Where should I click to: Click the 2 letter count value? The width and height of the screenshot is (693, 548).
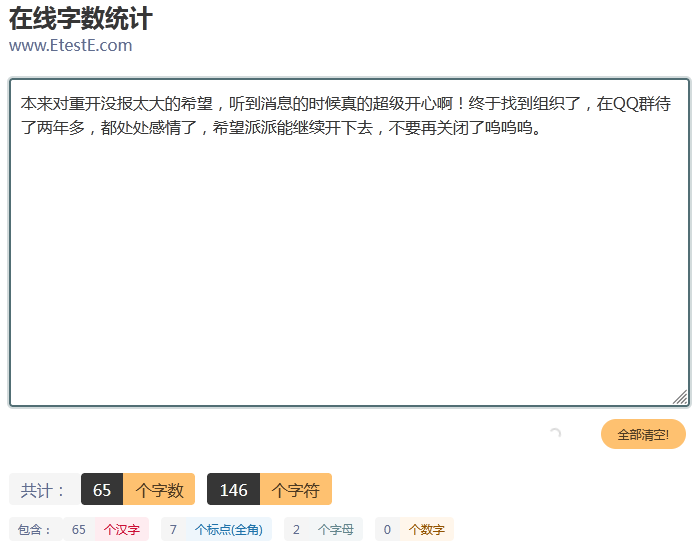click(296, 529)
